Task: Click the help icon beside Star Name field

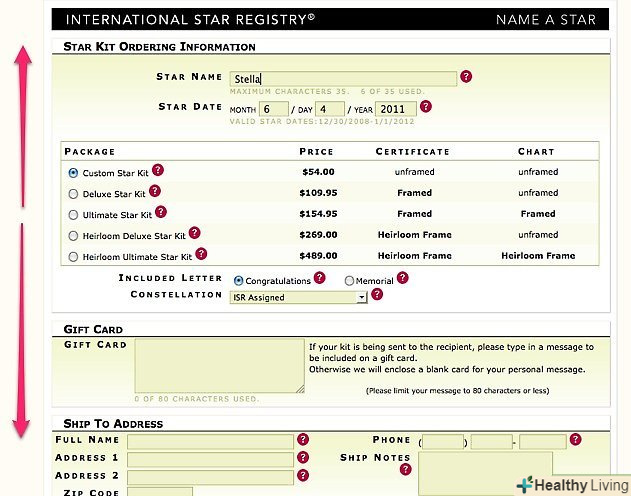Action: point(466,77)
